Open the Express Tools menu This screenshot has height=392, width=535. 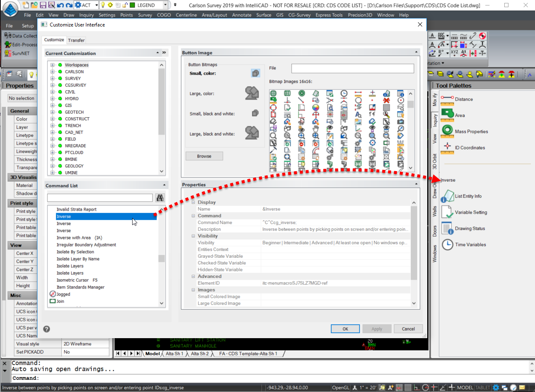[329, 15]
